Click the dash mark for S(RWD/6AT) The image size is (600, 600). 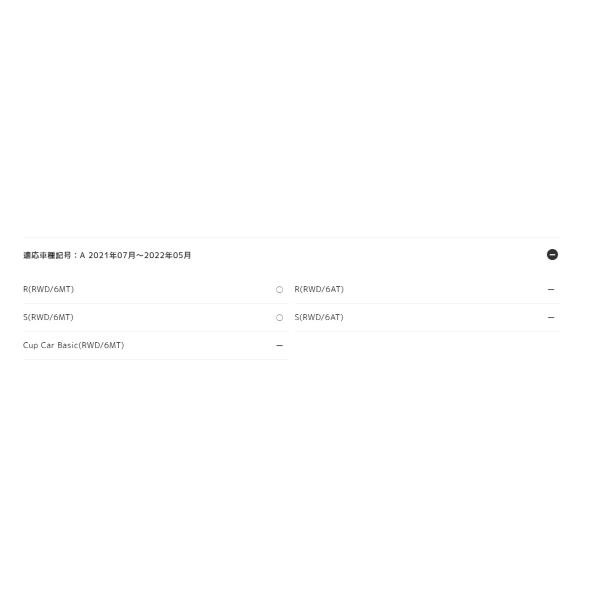coord(551,317)
